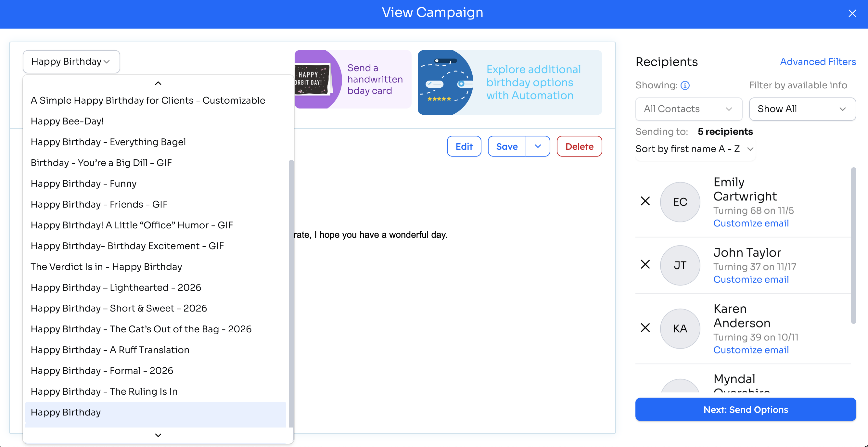Select Happy Birthday - Friends - GIF
Image resolution: width=868 pixels, height=447 pixels.
point(156,204)
